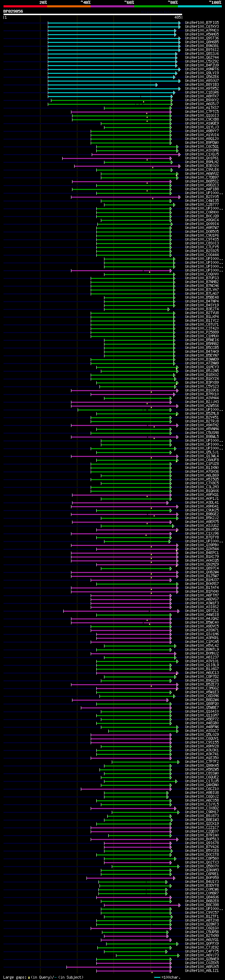Select the UniRef100_A8LIZ1 entry
The image size is (225, 980).
click(202, 971)
